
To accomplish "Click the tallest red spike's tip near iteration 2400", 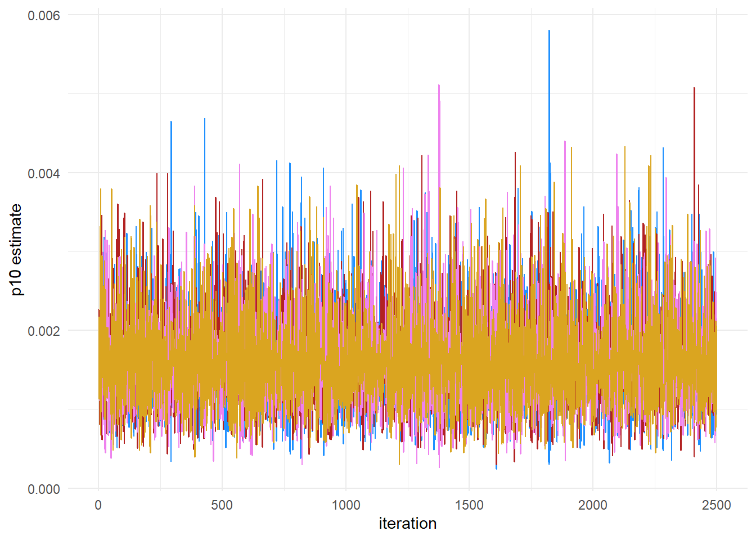I will [694, 88].
